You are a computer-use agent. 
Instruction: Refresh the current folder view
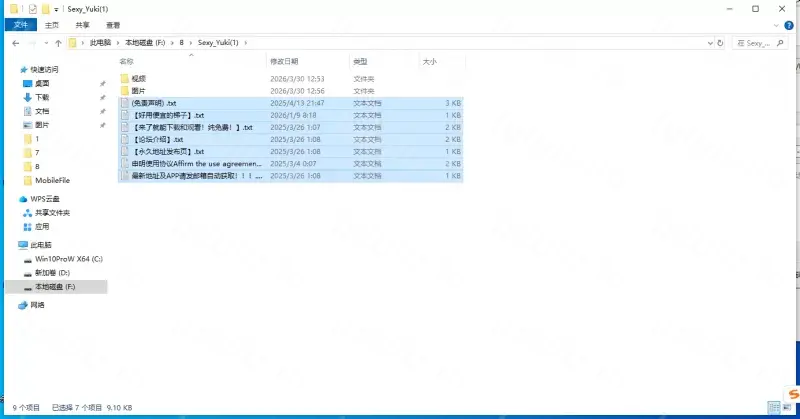[721, 43]
